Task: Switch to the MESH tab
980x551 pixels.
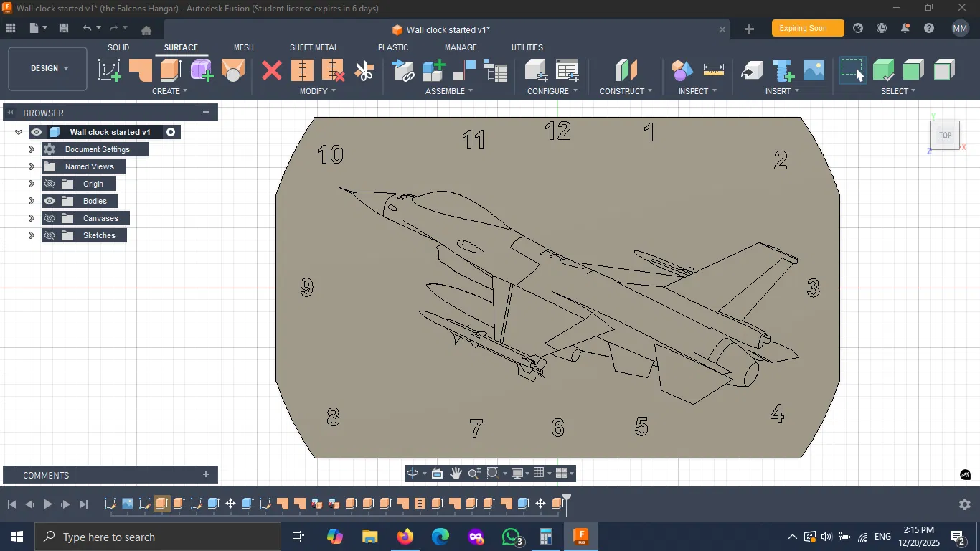Action: (244, 47)
